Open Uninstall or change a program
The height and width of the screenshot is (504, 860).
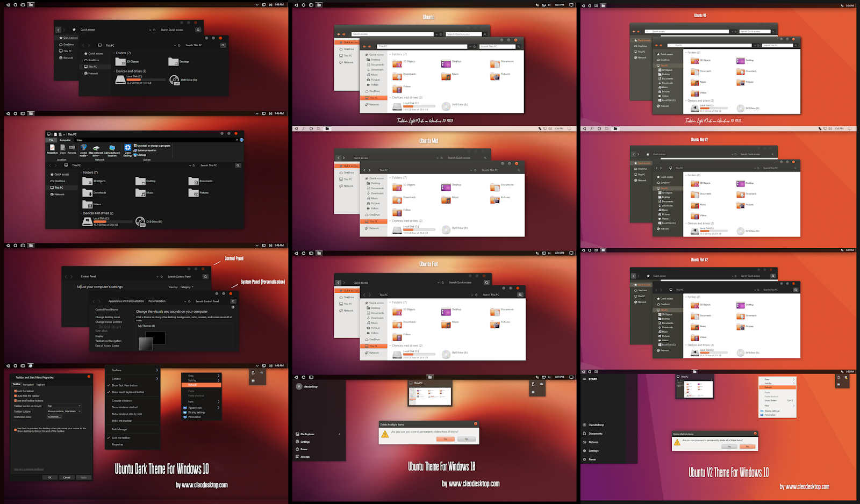(154, 146)
